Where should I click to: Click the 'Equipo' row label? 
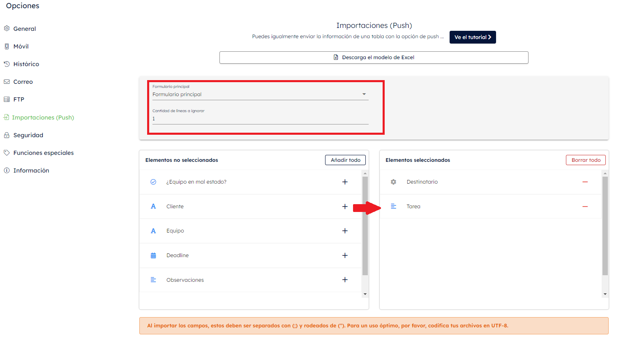point(175,231)
